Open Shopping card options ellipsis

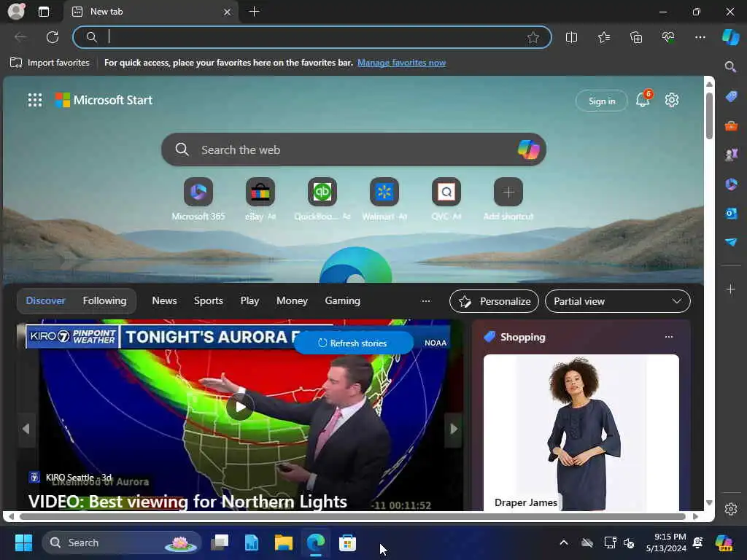pyautogui.click(x=669, y=337)
